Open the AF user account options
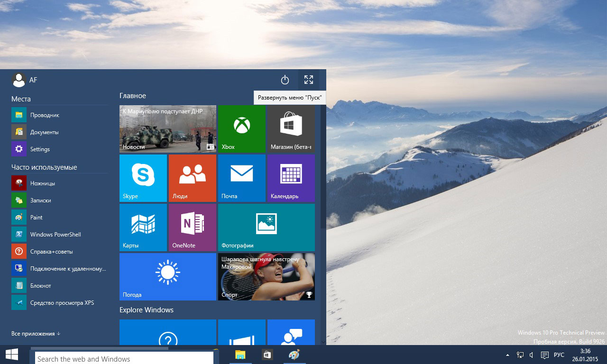The height and width of the screenshot is (364, 607). (x=25, y=80)
